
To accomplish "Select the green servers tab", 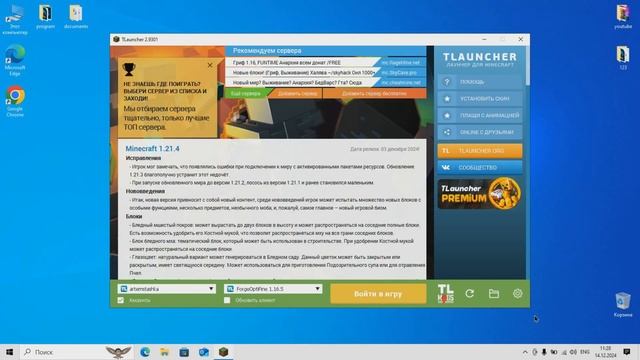I will pos(245,93).
